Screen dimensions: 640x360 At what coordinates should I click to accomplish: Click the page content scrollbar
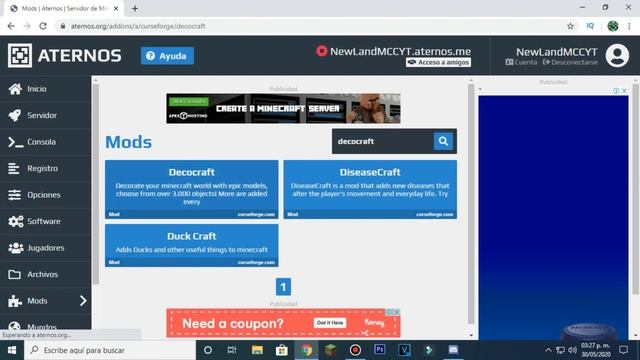click(471, 203)
